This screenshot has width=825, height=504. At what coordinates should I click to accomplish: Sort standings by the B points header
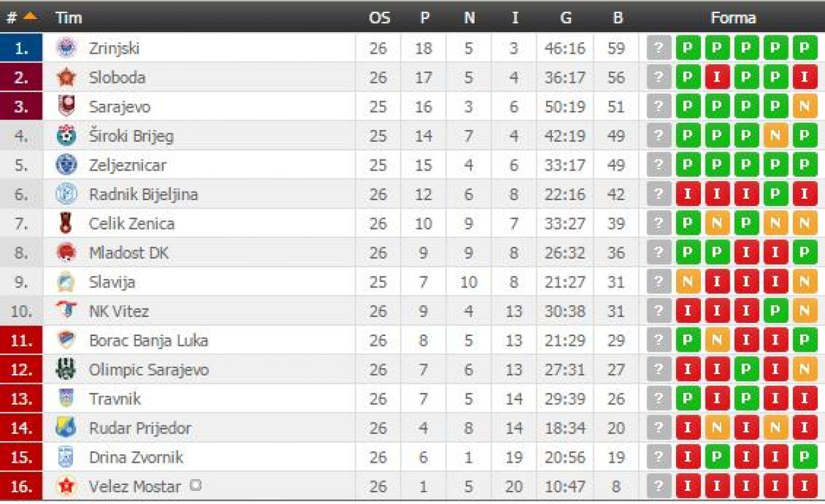coord(617,18)
